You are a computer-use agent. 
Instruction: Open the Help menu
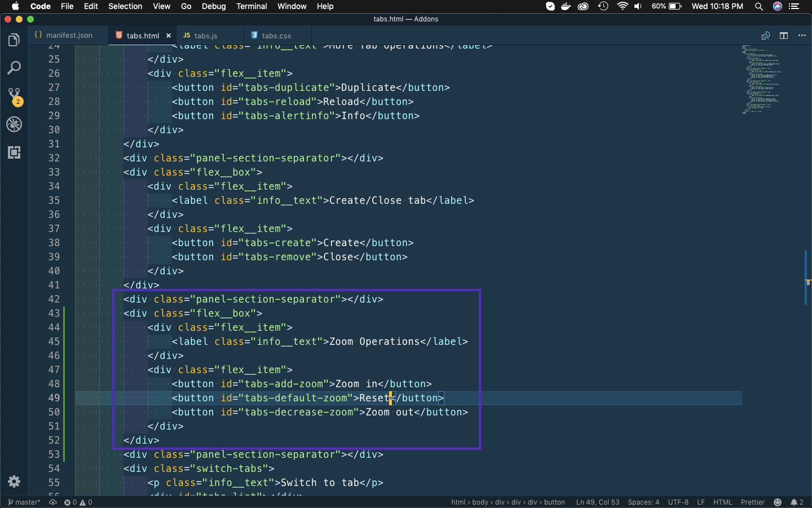(x=325, y=6)
